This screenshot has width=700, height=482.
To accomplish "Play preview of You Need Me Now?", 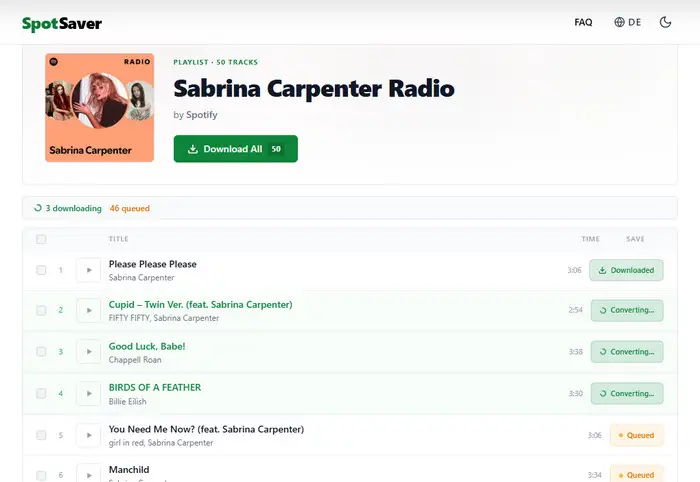I will [x=88, y=435].
